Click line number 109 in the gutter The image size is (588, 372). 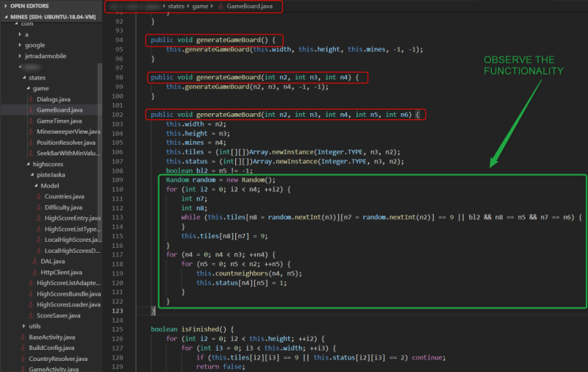(x=117, y=179)
